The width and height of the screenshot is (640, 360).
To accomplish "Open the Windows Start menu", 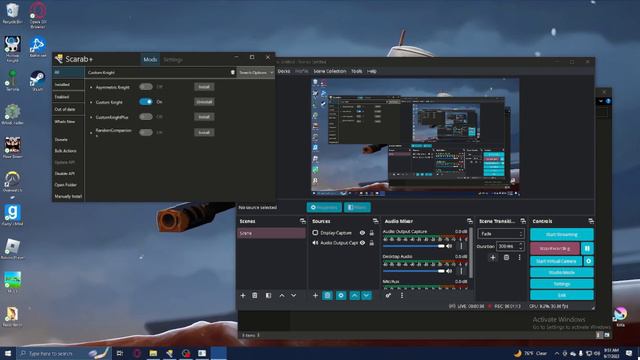I will coord(7,353).
